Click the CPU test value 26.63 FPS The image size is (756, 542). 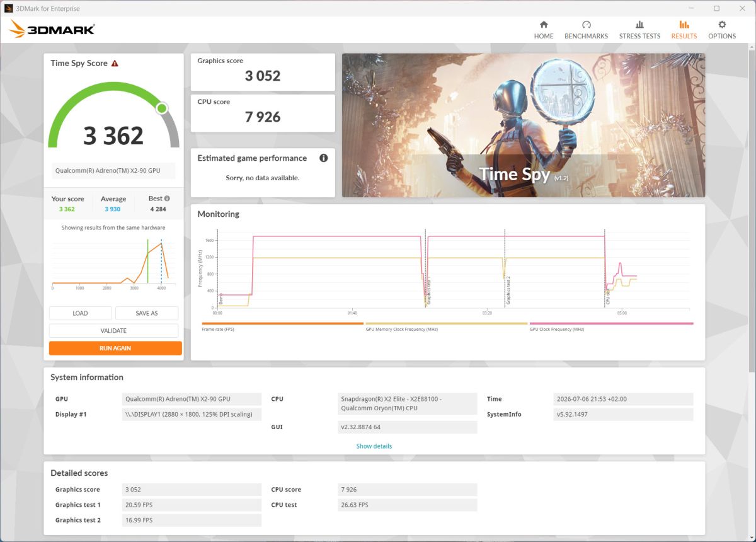pos(408,505)
